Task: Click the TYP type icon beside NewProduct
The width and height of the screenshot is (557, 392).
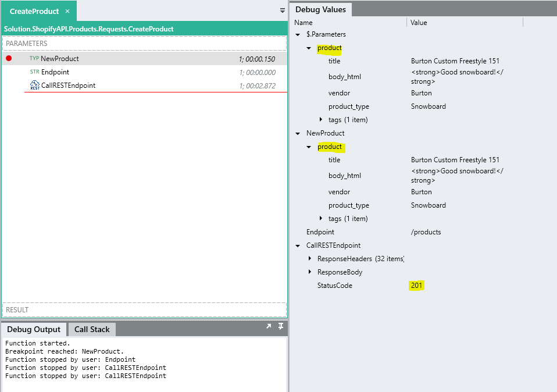Action: tap(34, 58)
